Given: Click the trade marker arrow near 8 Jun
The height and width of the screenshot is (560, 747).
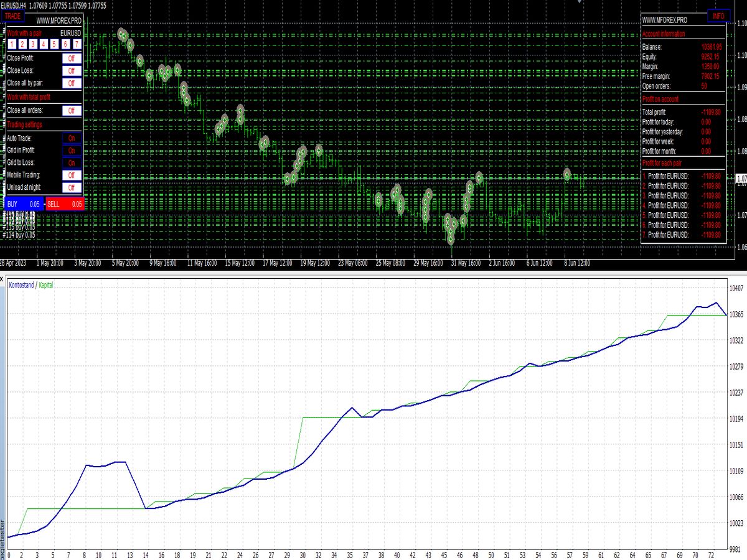Looking at the screenshot, I should (566, 175).
